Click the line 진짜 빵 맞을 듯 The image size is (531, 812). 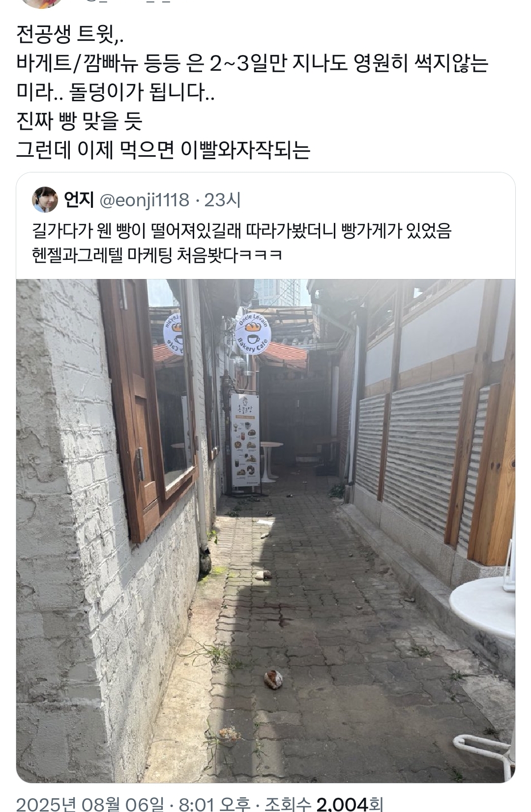click(79, 121)
